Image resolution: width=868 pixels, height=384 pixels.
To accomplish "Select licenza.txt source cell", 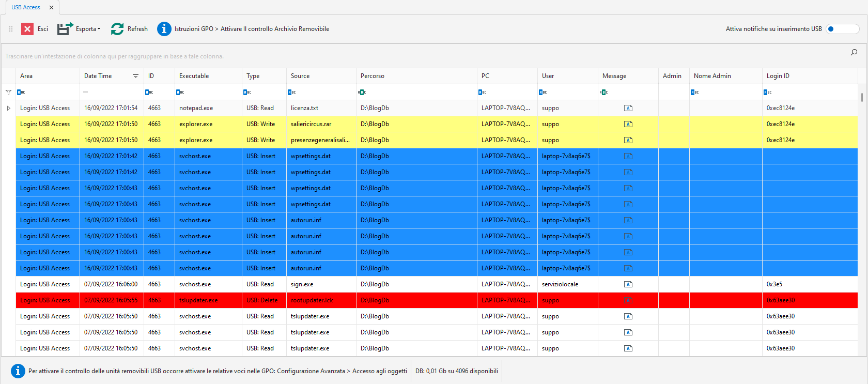I will coord(321,108).
